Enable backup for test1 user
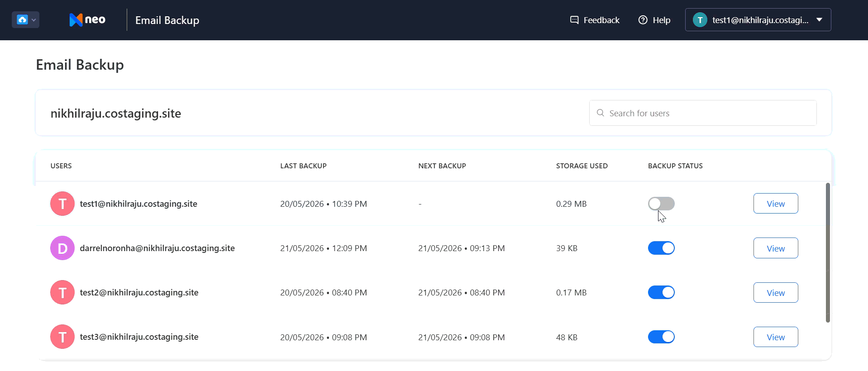Image resolution: width=868 pixels, height=371 pixels. (661, 204)
